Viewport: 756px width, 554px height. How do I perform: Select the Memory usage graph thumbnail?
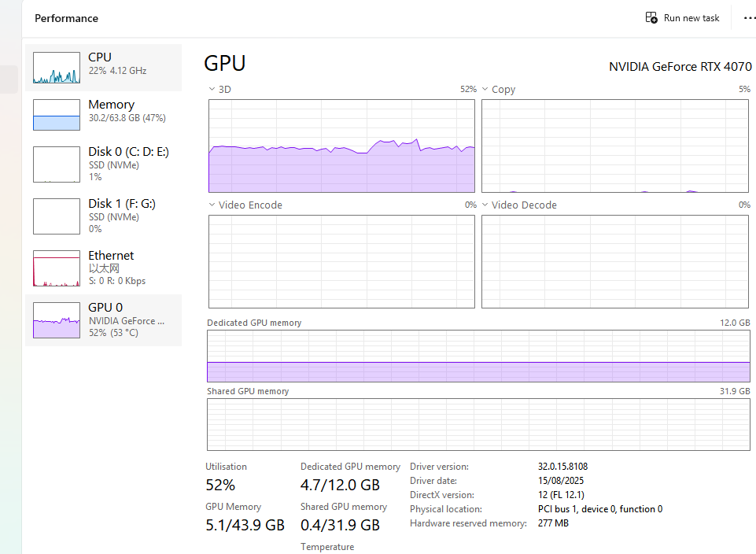[x=57, y=115]
